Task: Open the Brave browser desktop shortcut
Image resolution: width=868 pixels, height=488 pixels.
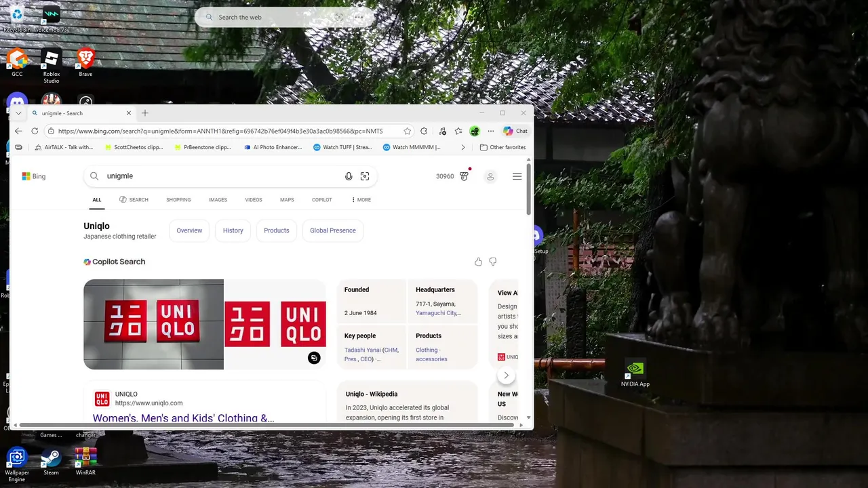Action: tap(85, 62)
